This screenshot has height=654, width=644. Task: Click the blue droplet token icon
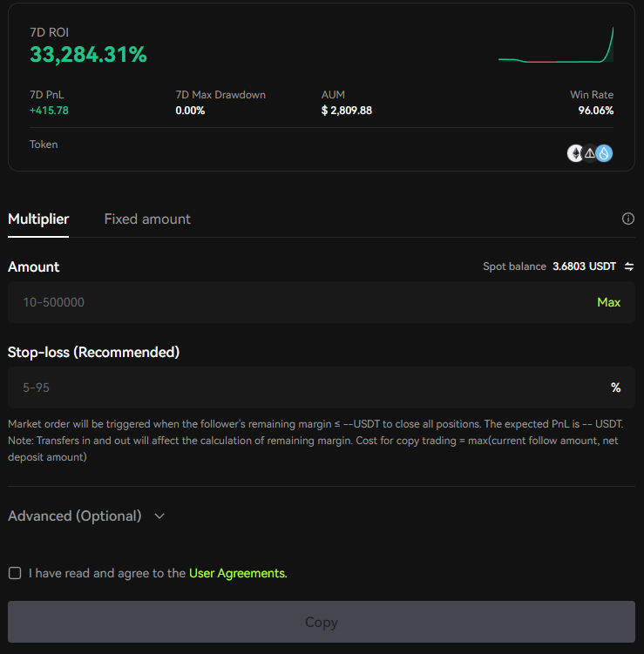coord(604,153)
